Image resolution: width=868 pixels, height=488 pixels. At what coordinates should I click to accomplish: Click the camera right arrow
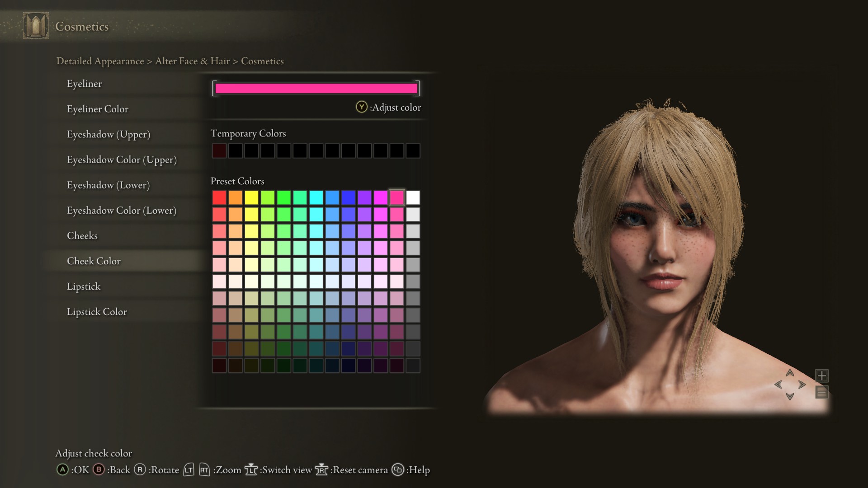click(x=802, y=385)
